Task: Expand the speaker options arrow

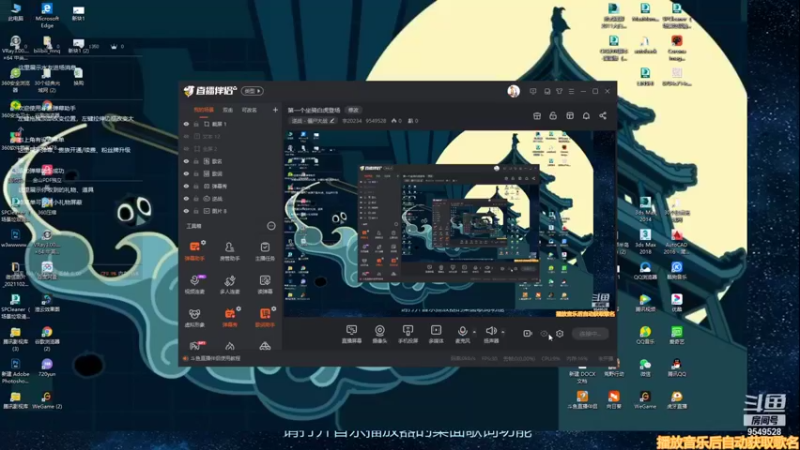Action: [x=503, y=332]
